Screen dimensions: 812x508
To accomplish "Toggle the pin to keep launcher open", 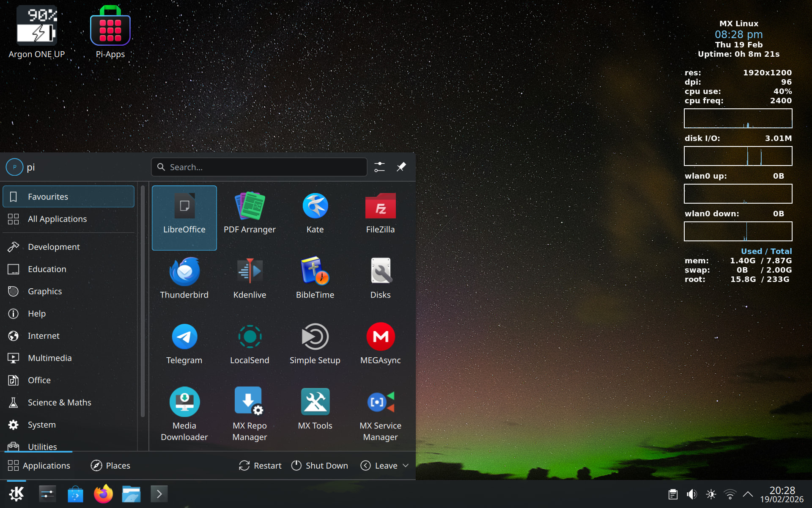I will point(401,167).
